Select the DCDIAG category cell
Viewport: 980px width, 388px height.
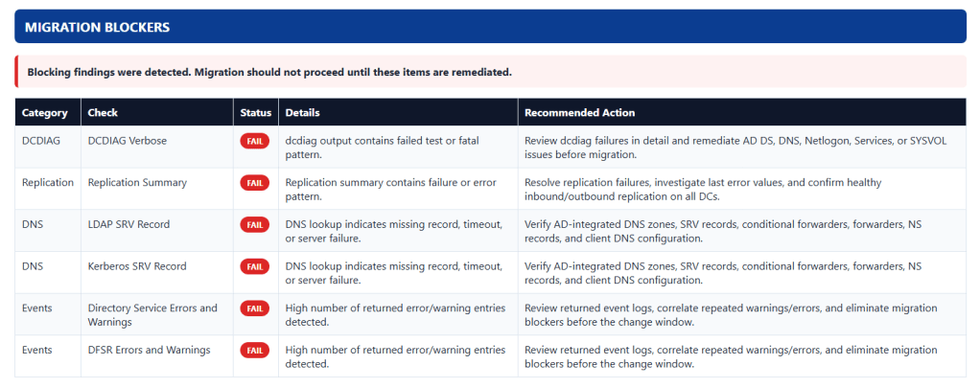(x=40, y=141)
